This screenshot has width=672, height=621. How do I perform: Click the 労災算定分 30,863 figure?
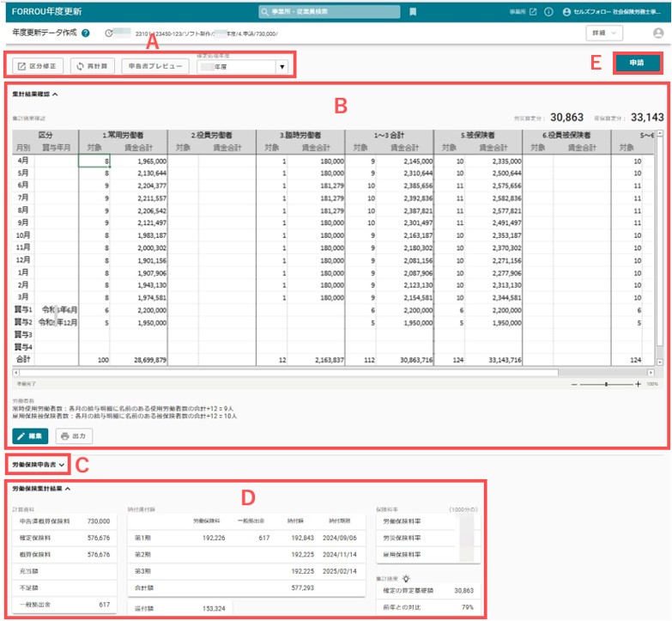click(566, 117)
